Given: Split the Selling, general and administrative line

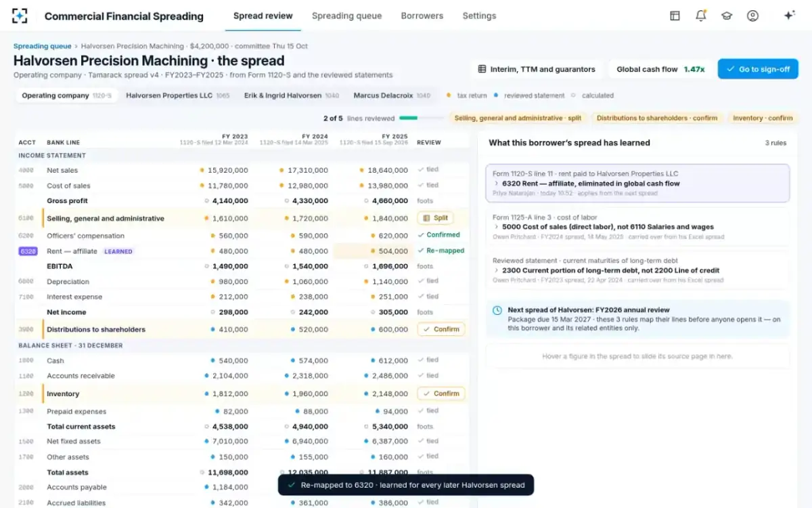Looking at the screenshot, I should pyautogui.click(x=435, y=218).
